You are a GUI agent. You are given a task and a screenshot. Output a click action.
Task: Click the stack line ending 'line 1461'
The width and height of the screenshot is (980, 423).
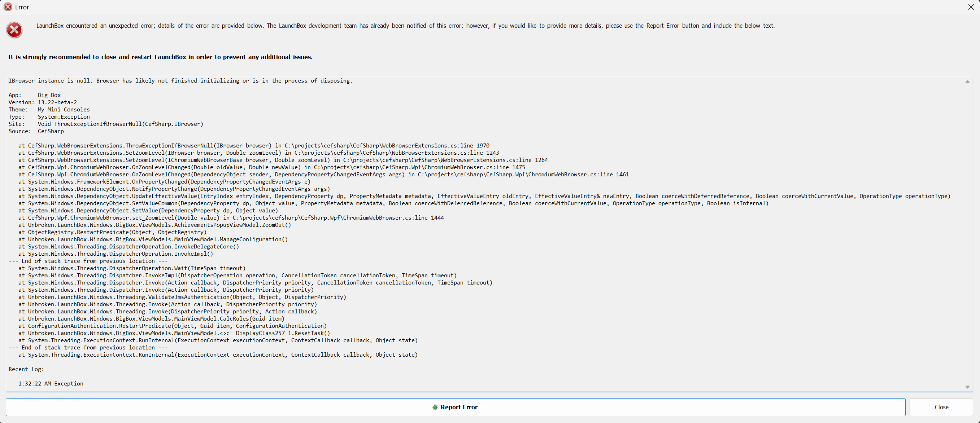coord(324,175)
